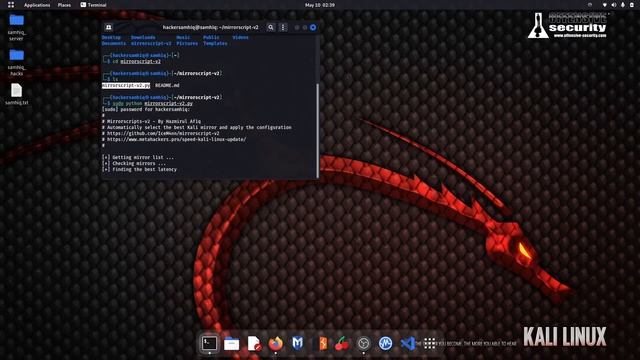Open Metasploit from the dock
640x360 pixels.
coord(298,343)
